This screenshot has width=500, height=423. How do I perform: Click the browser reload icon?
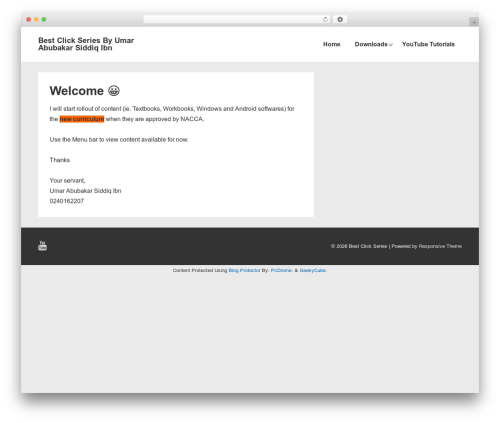325,20
